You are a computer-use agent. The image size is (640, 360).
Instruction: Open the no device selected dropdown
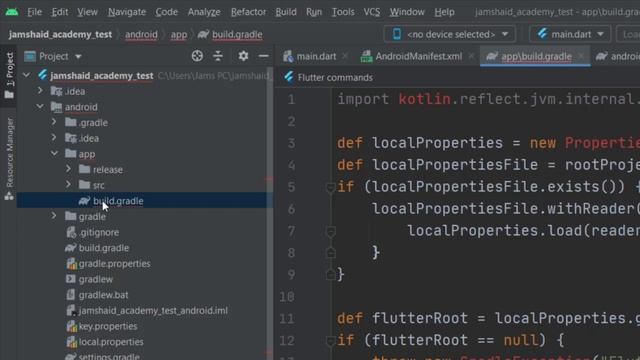449,34
